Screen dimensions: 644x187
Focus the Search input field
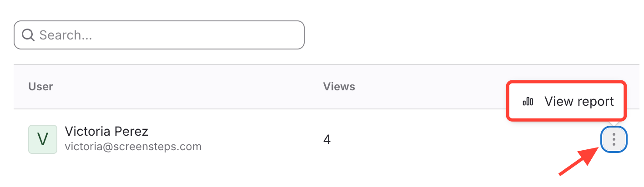pos(159,35)
